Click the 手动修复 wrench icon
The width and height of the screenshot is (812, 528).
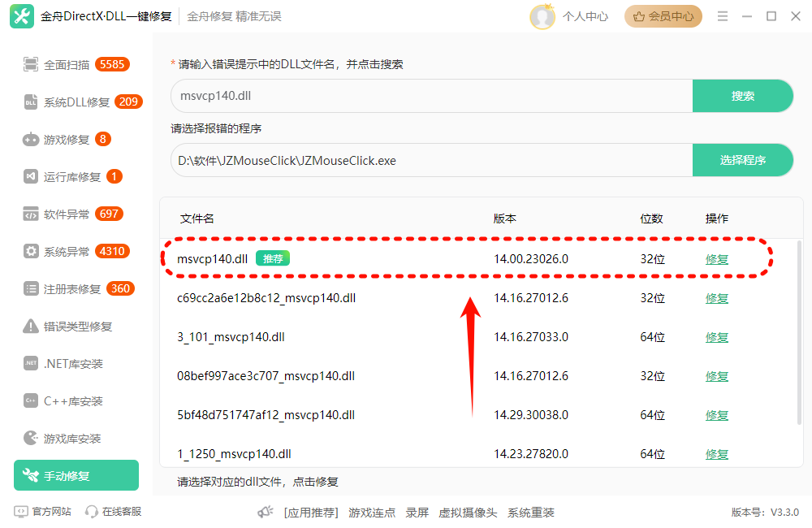click(x=31, y=475)
